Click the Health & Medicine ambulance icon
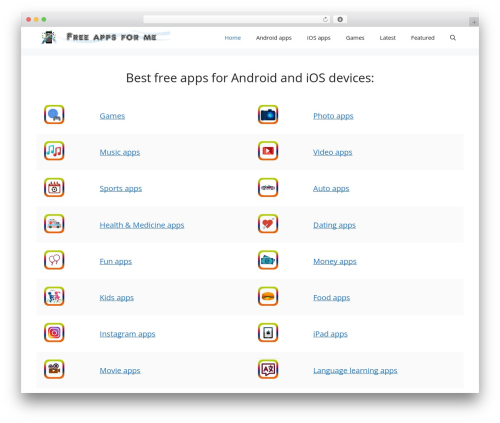This screenshot has width=500, height=423. click(54, 224)
